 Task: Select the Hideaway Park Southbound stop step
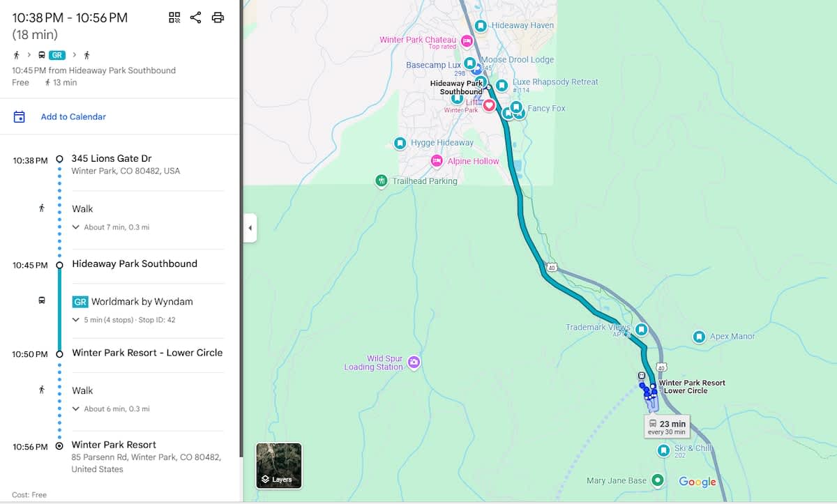[x=135, y=264]
